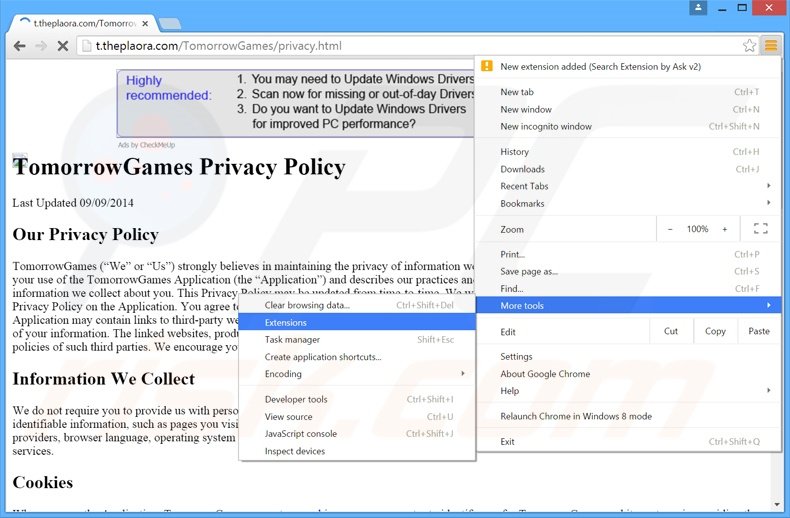
Task: Click the Cut button in Edit row
Action: pyautogui.click(x=671, y=331)
